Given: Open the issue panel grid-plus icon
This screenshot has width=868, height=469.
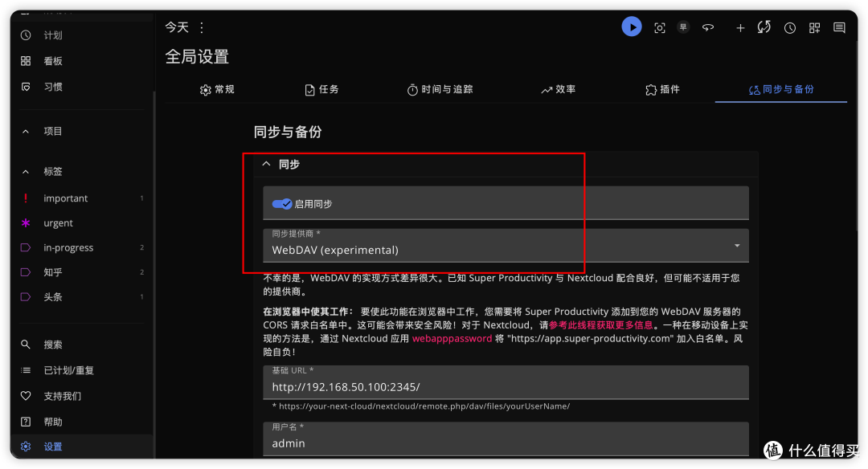Looking at the screenshot, I should (x=814, y=27).
